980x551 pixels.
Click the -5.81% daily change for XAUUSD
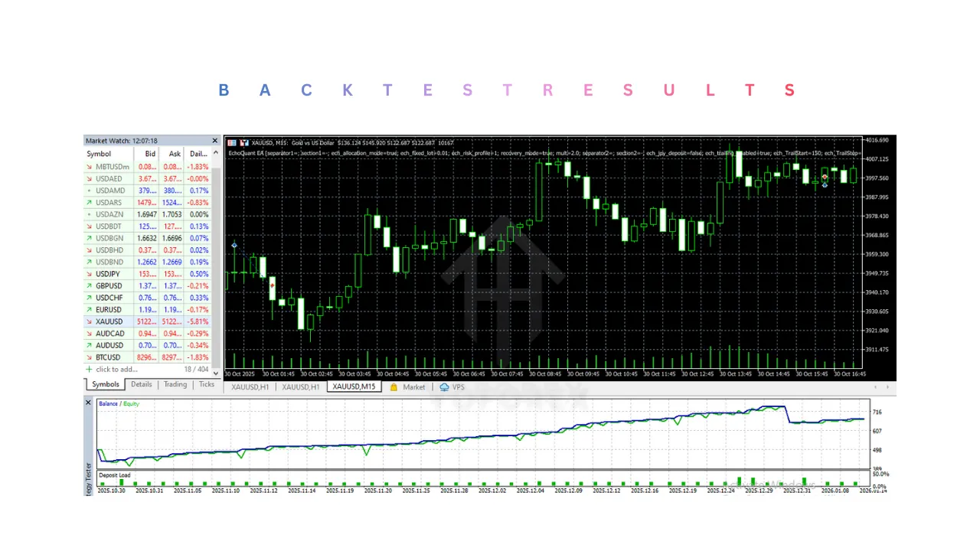(x=198, y=321)
